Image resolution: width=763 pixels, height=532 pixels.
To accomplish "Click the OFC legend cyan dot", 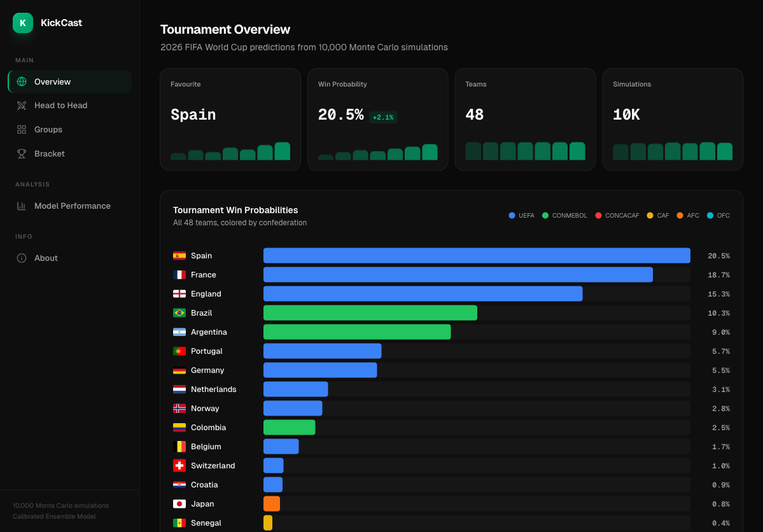I will pos(710,216).
